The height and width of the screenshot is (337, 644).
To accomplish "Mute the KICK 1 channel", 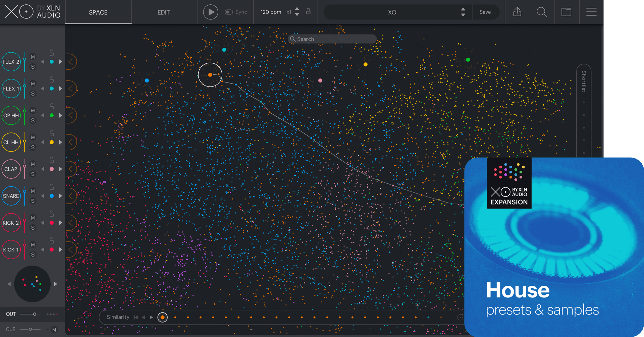I will [x=33, y=245].
